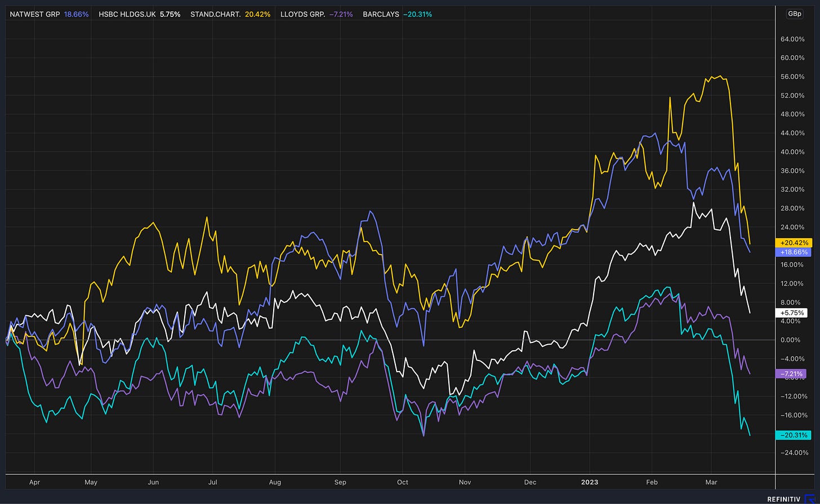Click the yellow +20.42% price tag
820x504 pixels.
pyautogui.click(x=793, y=243)
